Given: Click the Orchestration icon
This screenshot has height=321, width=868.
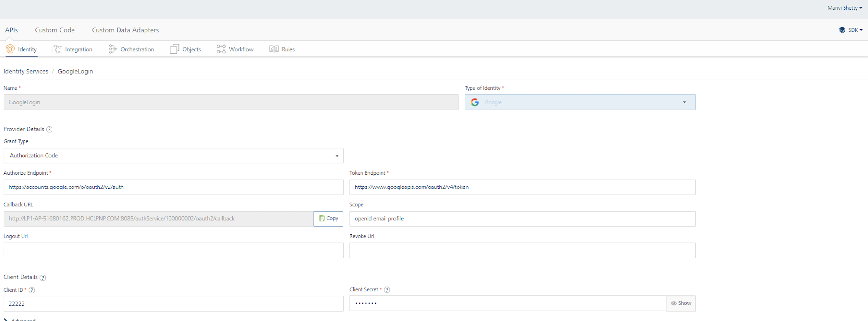Looking at the screenshot, I should [113, 49].
